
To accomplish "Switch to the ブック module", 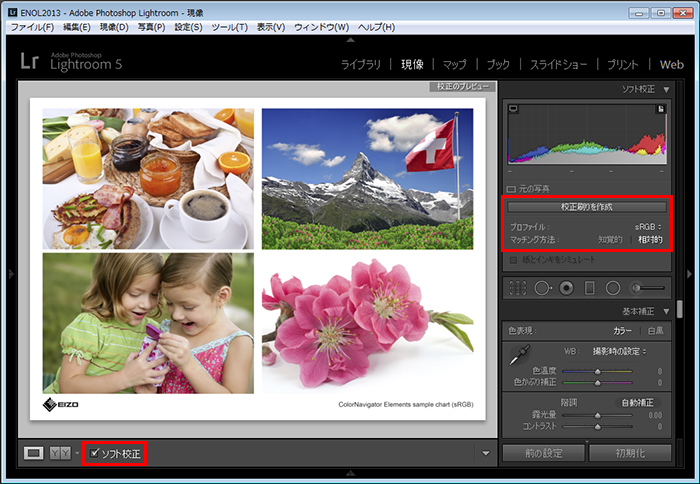I will tap(498, 65).
